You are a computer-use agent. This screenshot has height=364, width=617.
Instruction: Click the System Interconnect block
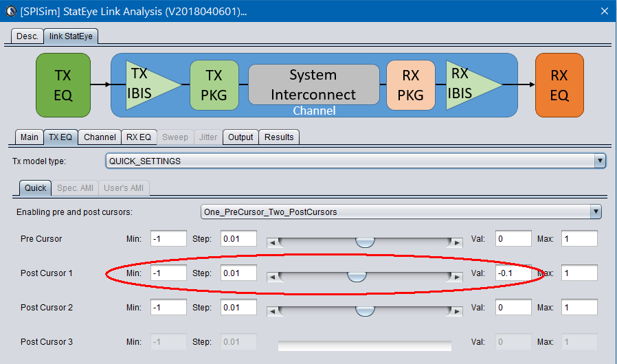pos(313,84)
